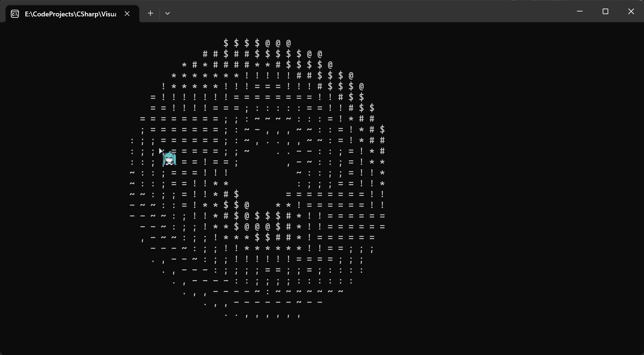
Task: Click the Hatsune Miku chibi sprite
Action: click(169, 159)
